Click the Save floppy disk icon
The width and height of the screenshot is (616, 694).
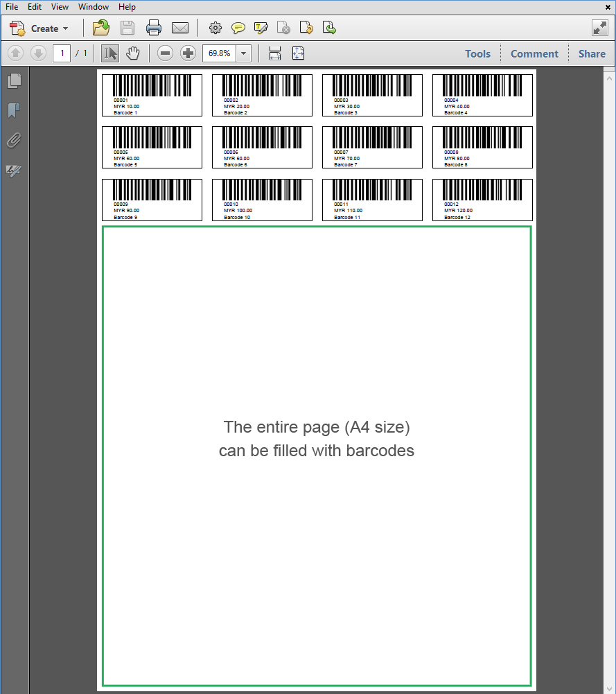127,28
